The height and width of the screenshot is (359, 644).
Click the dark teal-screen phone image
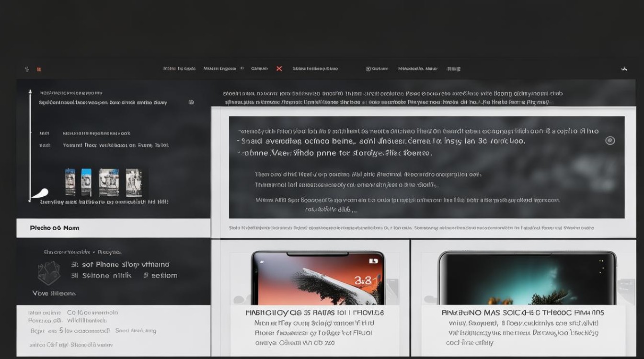coord(527,278)
